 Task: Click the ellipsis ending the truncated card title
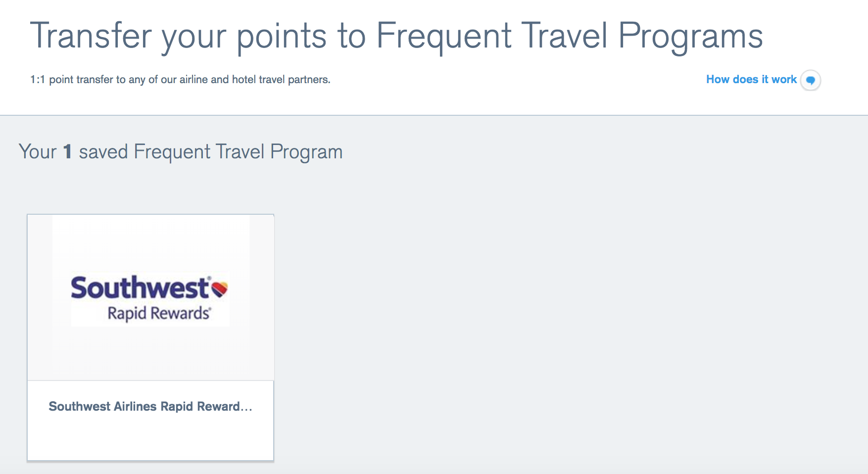pyautogui.click(x=246, y=407)
